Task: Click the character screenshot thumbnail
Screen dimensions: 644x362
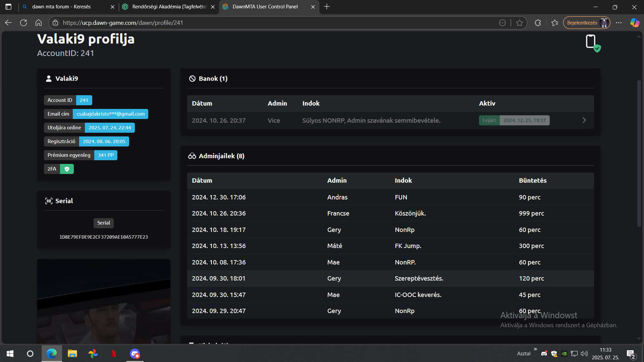Action: pos(104,301)
